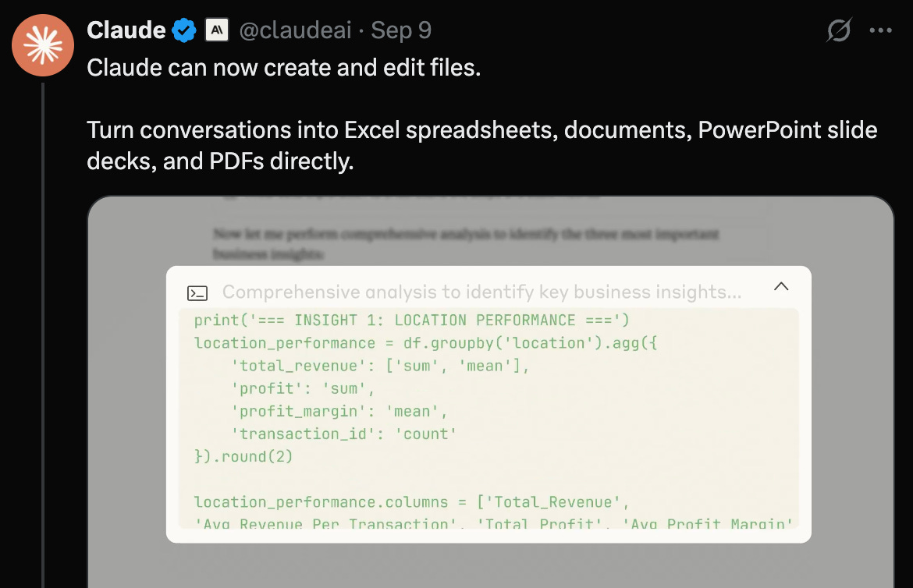
Task: Click the code line "'profit_margin': 'mean'"
Action: tap(339, 411)
